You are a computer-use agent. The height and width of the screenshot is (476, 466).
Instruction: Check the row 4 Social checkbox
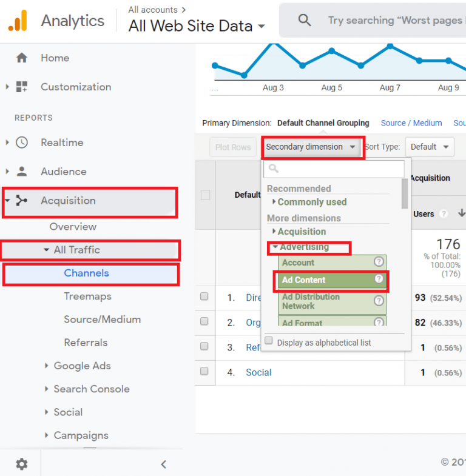click(x=204, y=372)
